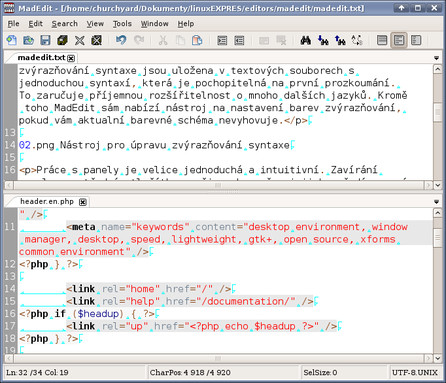Viewport: 446px width, 383px height.
Task: Click the Find Previous binoculars icon
Action: point(340,40)
